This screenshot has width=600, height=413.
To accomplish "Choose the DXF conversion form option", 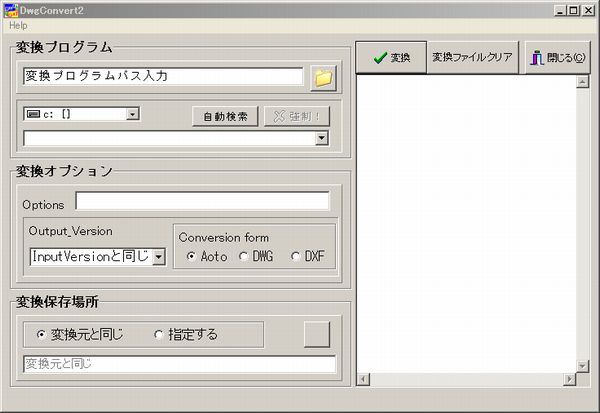I will 295,257.
